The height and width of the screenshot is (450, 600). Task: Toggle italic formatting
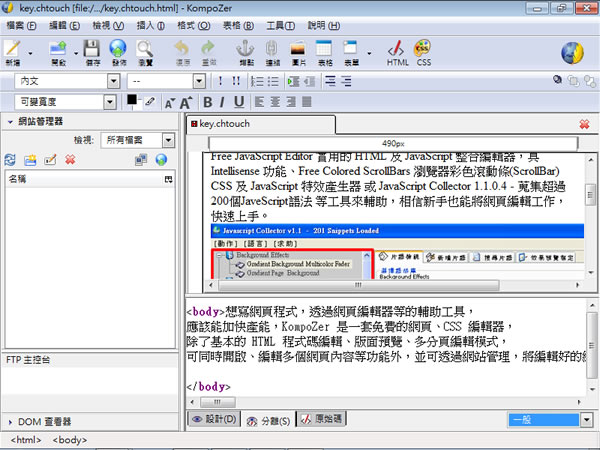point(224,102)
